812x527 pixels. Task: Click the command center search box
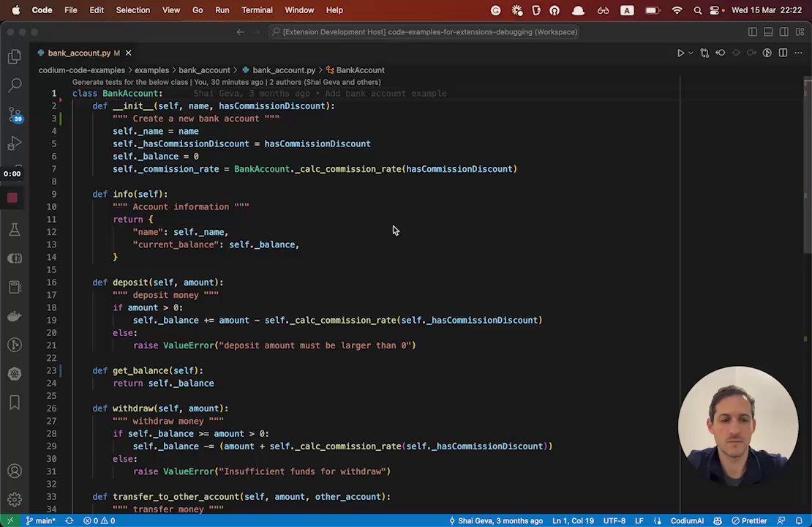pos(424,31)
